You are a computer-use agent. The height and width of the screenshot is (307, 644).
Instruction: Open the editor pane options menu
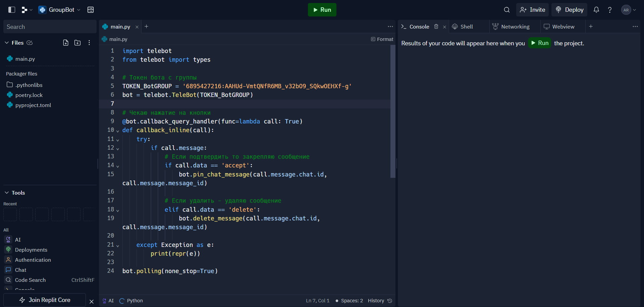tap(390, 27)
